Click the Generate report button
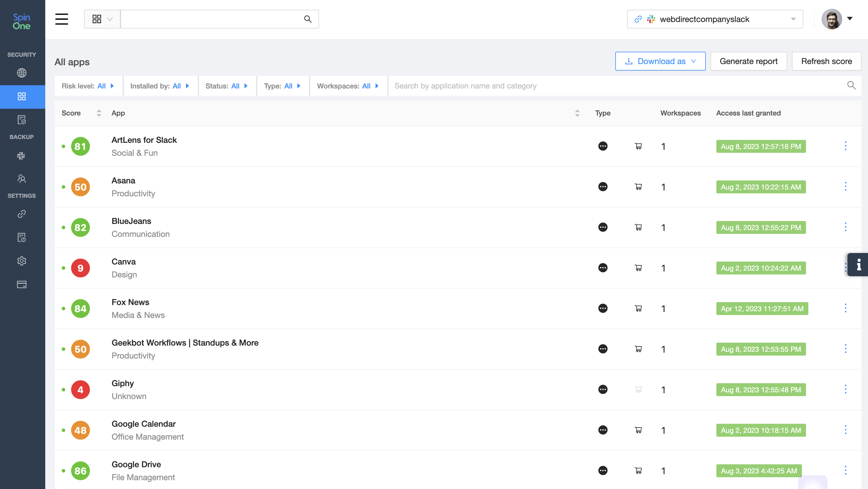Screen dimensions: 868x489 click(x=748, y=61)
